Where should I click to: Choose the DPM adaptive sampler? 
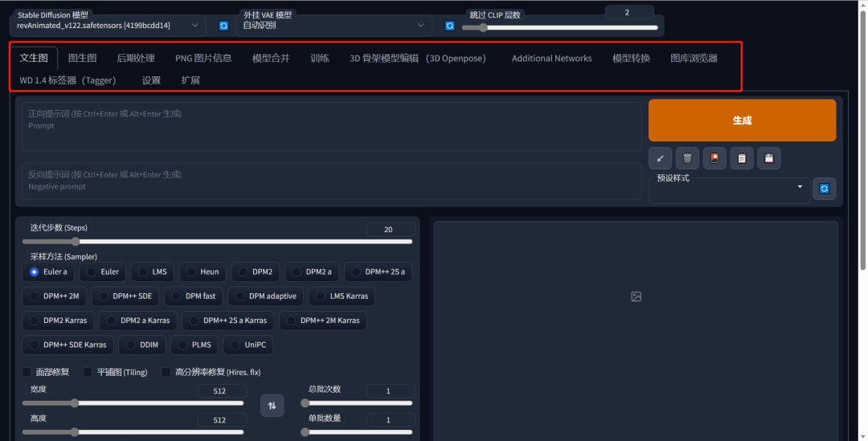(x=266, y=296)
